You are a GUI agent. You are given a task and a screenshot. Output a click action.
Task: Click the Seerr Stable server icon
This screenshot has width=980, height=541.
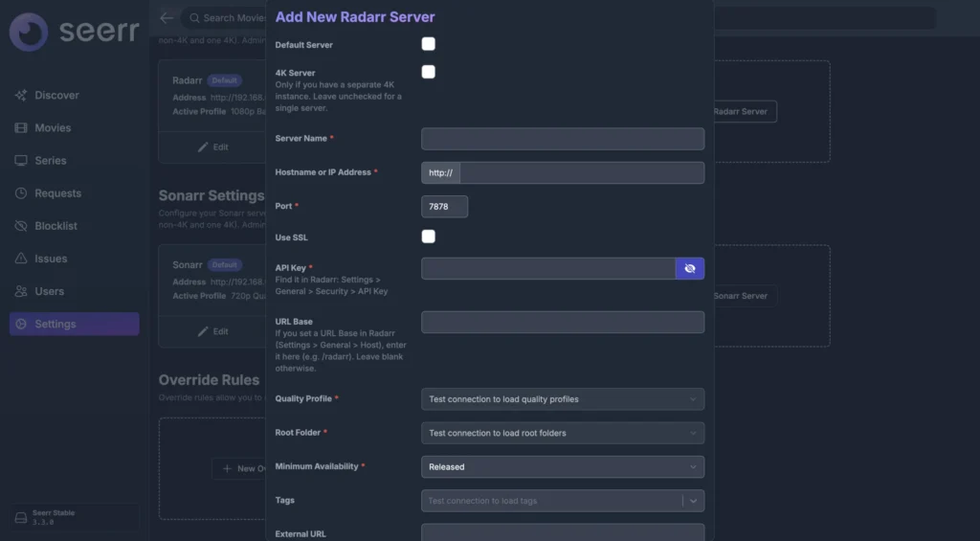click(x=21, y=518)
